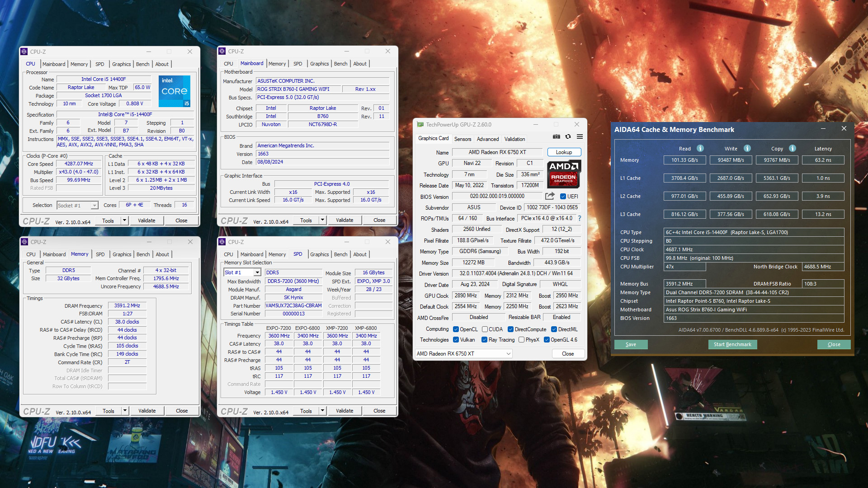The width and height of the screenshot is (868, 488).
Task: Toggle the CUDA checkbox
Action: (x=485, y=329)
